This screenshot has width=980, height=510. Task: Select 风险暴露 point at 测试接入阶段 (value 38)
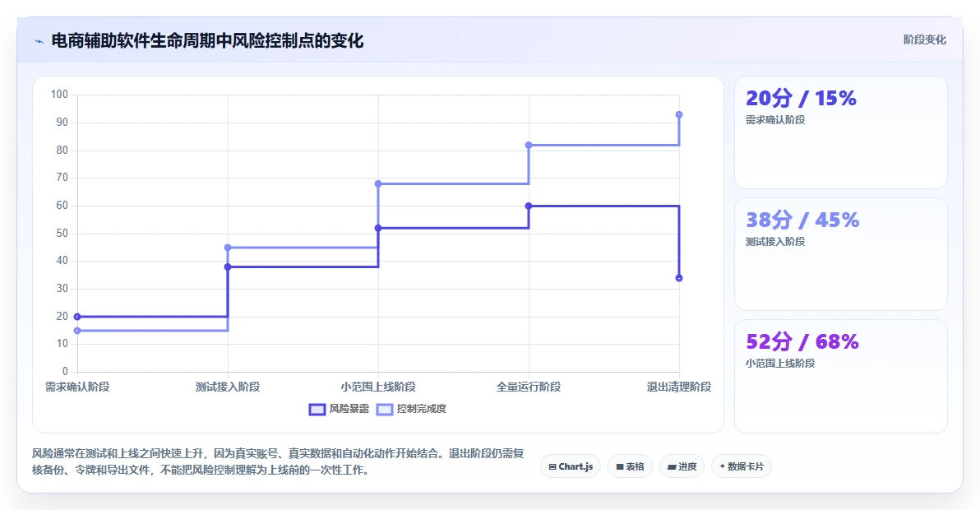[x=228, y=267]
